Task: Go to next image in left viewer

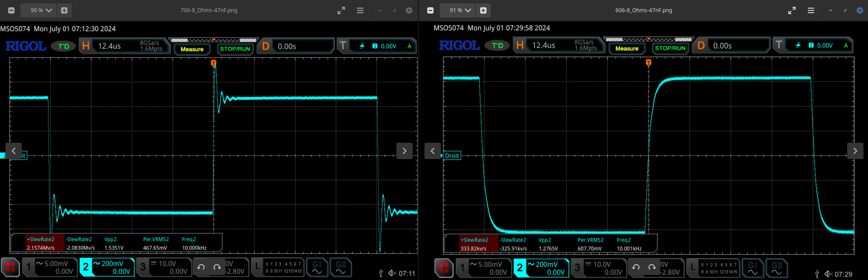Action: (405, 151)
